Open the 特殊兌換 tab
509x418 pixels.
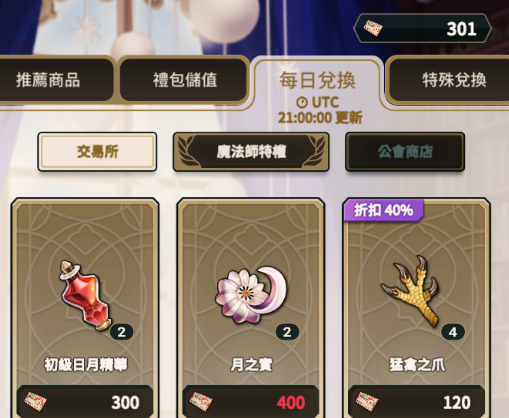[x=448, y=80]
